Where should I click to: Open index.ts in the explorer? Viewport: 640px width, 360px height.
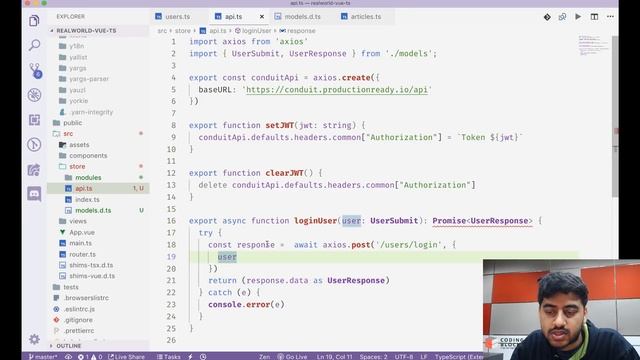coord(87,200)
